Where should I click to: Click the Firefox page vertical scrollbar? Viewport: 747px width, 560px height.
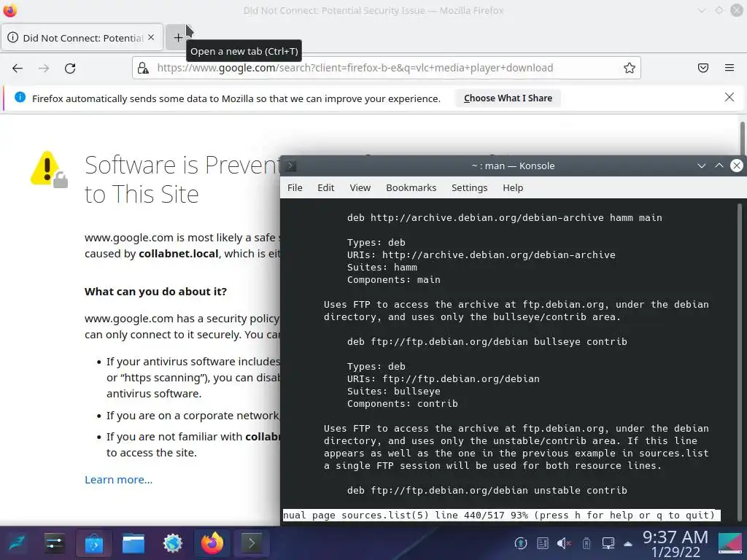(742, 138)
